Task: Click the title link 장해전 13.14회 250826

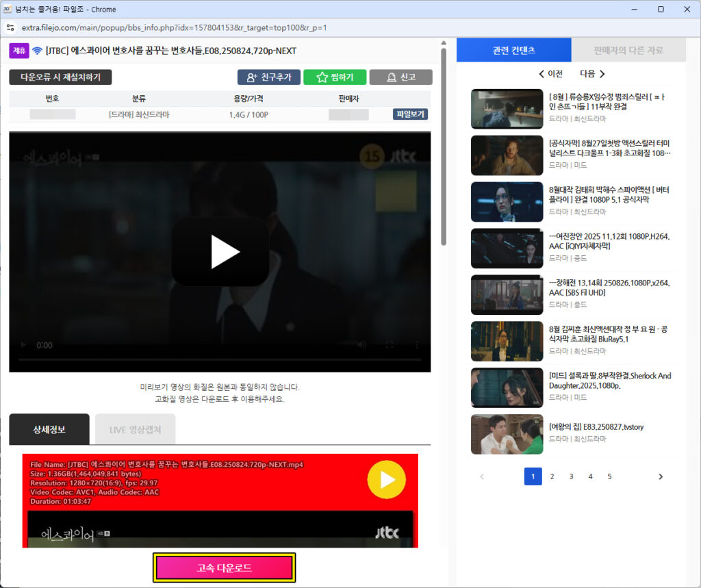Action: [x=609, y=287]
